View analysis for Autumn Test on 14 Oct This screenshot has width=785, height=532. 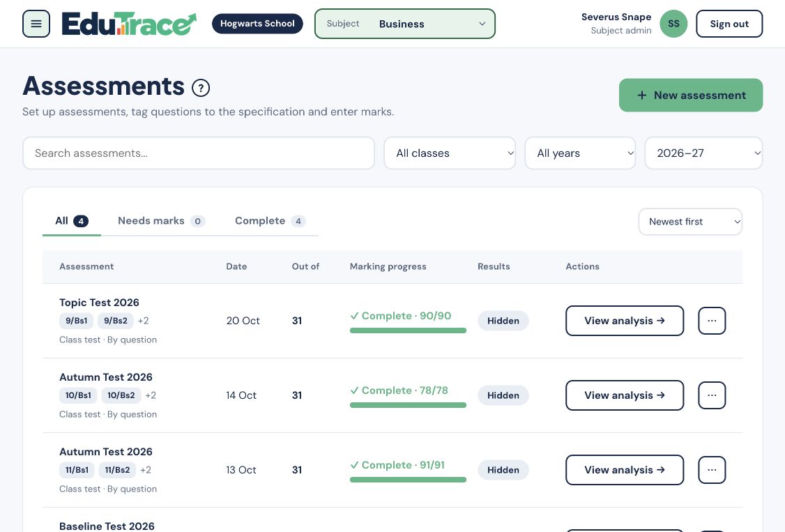coord(624,395)
